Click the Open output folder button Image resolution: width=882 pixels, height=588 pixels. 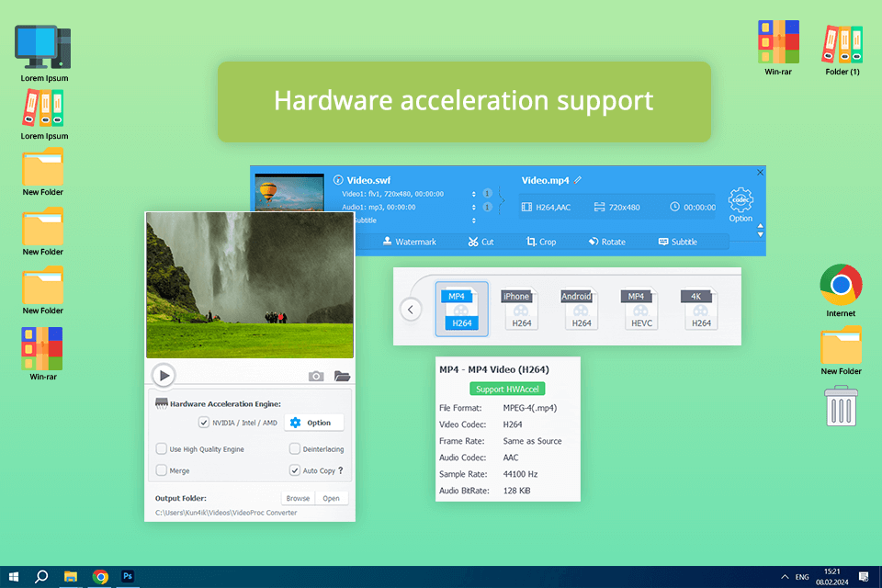tap(332, 498)
